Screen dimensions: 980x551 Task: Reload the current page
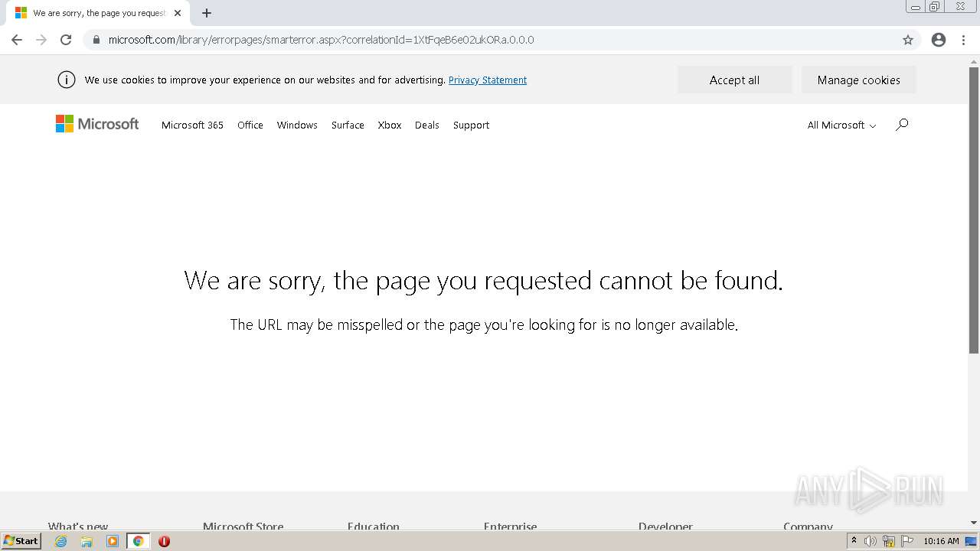[x=66, y=40]
